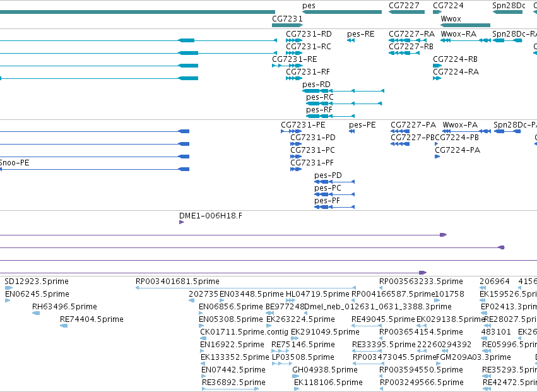Click the CK01711.5prime.contig EST label
The image size is (537, 392).
click(x=244, y=332)
